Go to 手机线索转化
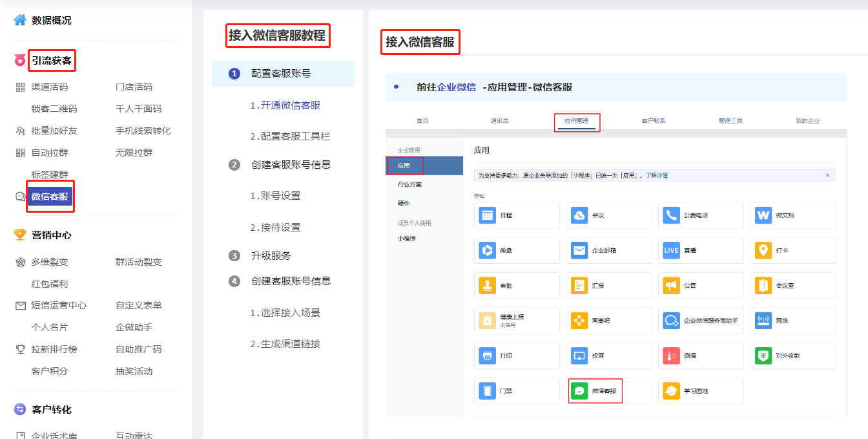868x439 pixels. coord(143,131)
